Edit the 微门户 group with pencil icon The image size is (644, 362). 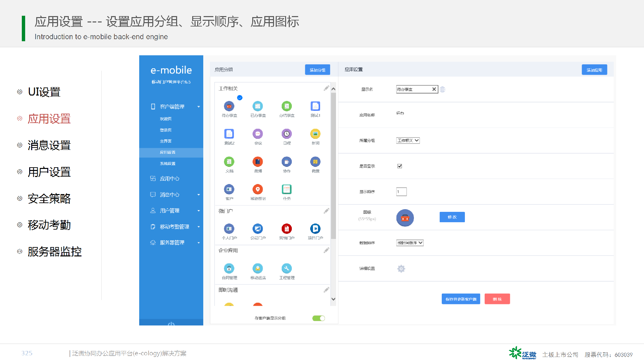tap(326, 211)
